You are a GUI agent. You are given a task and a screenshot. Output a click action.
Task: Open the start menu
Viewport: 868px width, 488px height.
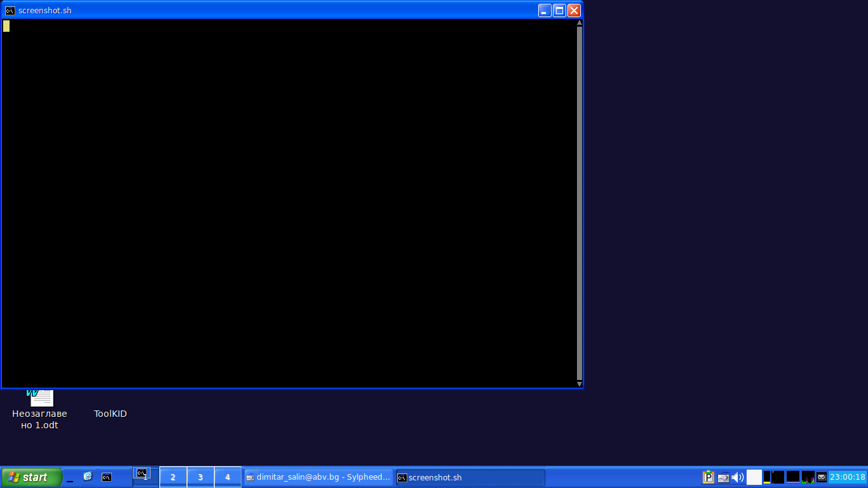[31, 477]
